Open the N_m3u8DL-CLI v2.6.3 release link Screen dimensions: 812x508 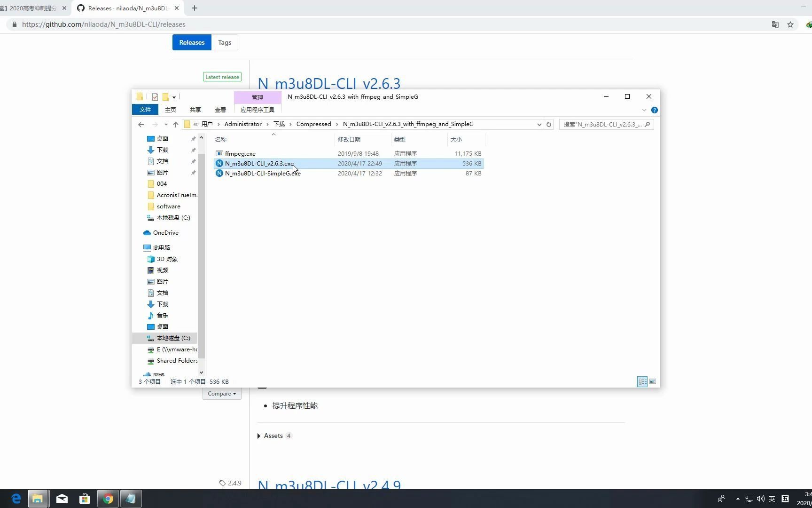tap(329, 83)
